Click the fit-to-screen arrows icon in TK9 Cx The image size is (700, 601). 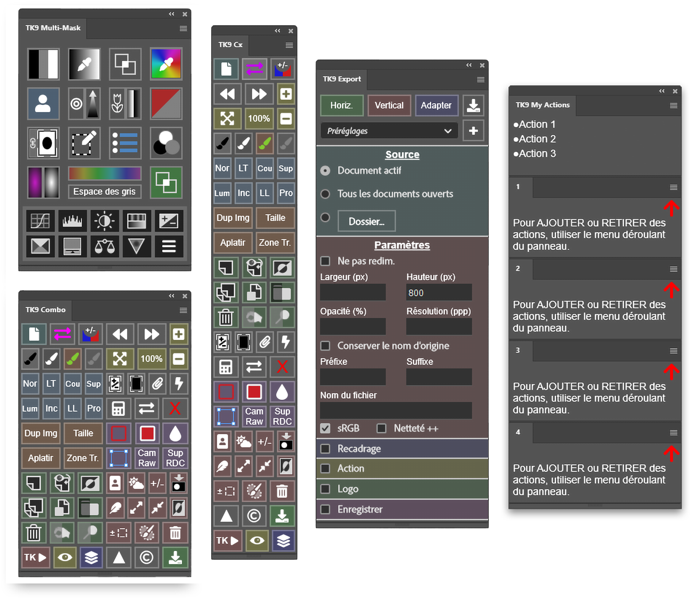pyautogui.click(x=227, y=118)
